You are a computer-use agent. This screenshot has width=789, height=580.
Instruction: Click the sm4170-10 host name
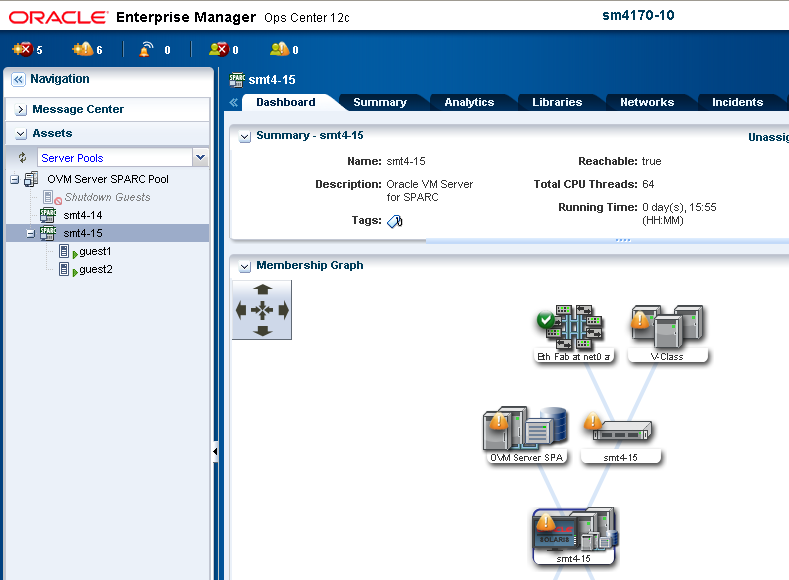point(638,16)
